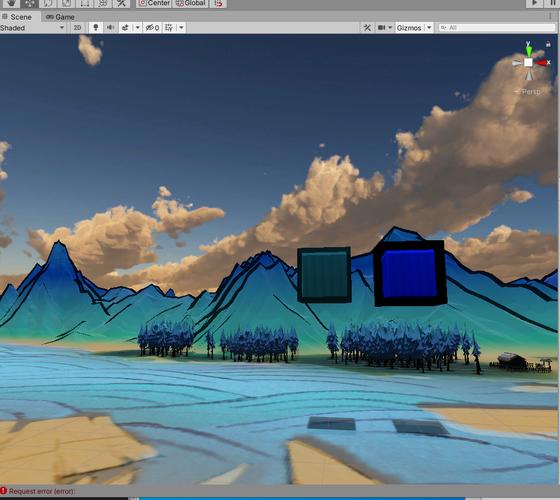Image resolution: width=560 pixels, height=500 pixels.
Task: Select the blue cube with black outline
Action: tap(409, 274)
